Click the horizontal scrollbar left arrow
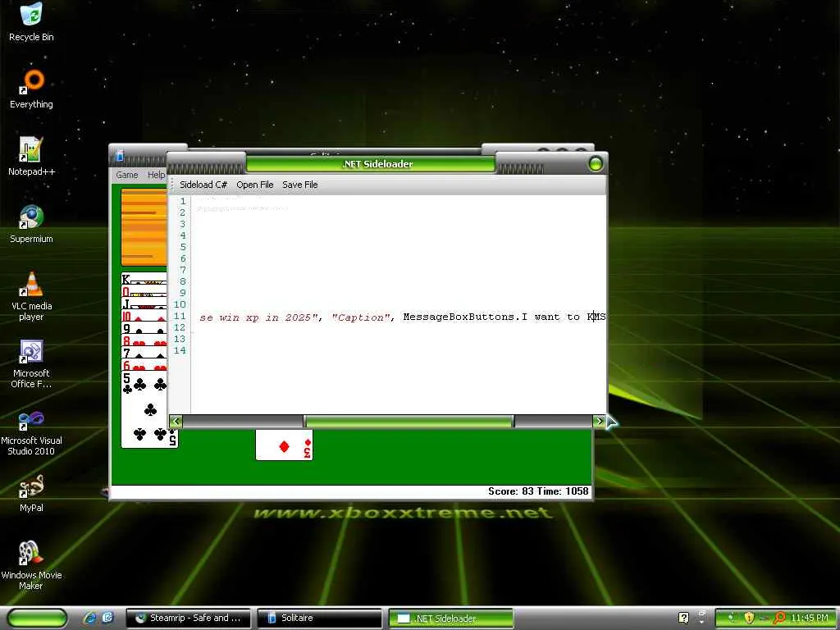 pos(176,421)
